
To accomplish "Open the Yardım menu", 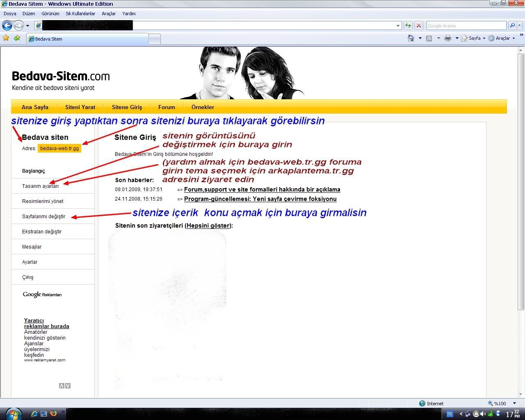I will 129,14.
